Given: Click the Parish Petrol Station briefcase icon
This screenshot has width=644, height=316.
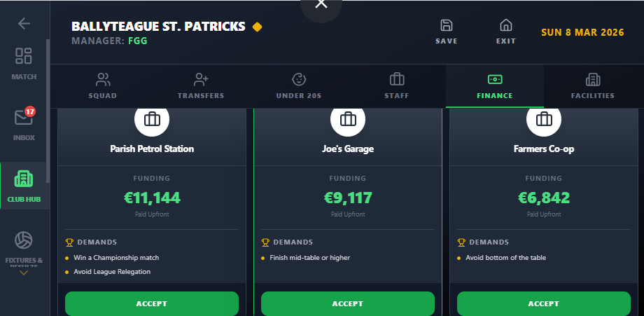Looking at the screenshot, I should pyautogui.click(x=152, y=121).
